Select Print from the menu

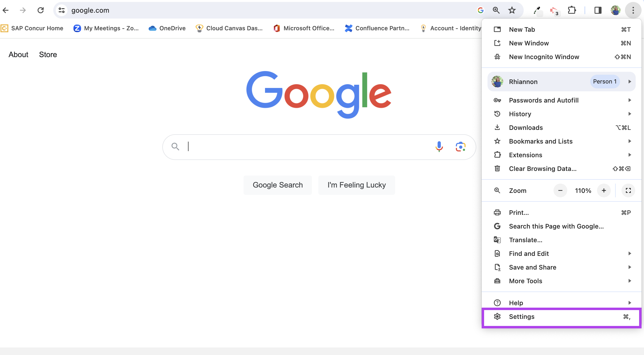click(562, 213)
